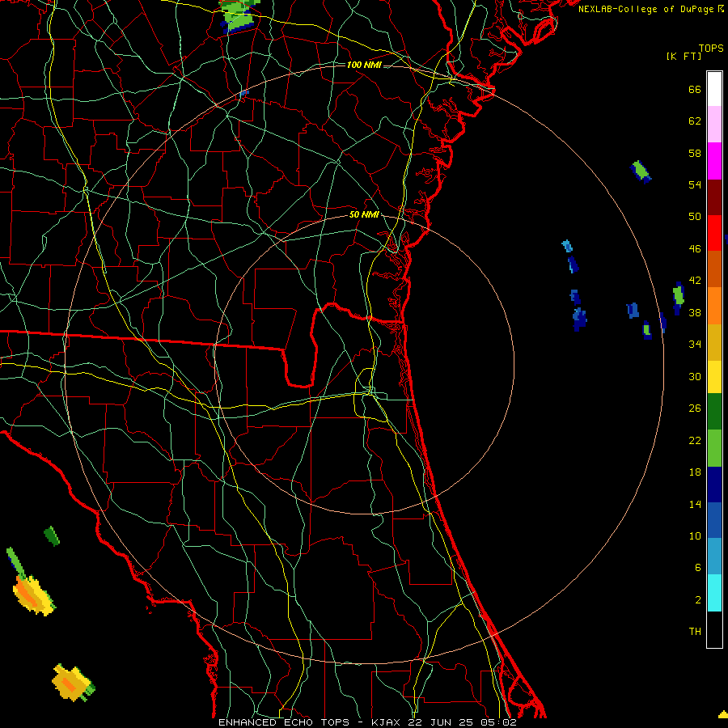This screenshot has height=728, width=728.
Task: Click the TOPS legend heading
Action: point(711,49)
